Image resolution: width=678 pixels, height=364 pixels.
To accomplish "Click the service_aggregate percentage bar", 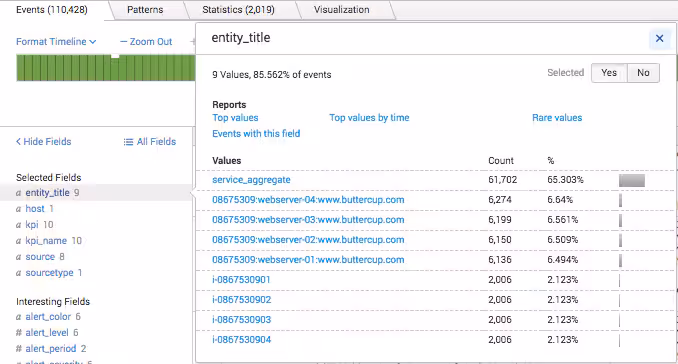I will [632, 180].
